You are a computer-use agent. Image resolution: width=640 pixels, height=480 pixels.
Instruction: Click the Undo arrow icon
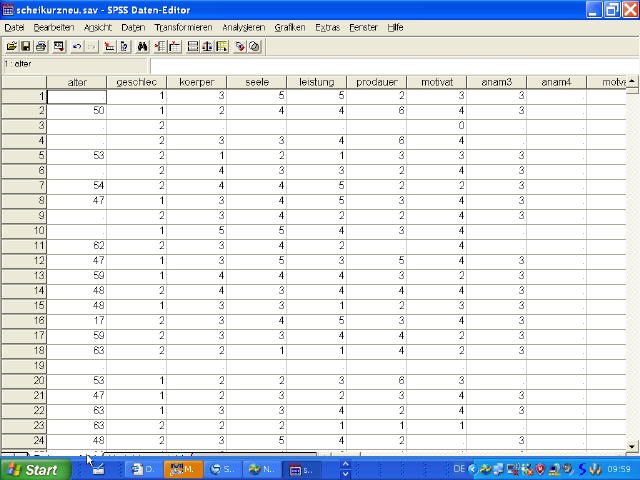(x=78, y=46)
